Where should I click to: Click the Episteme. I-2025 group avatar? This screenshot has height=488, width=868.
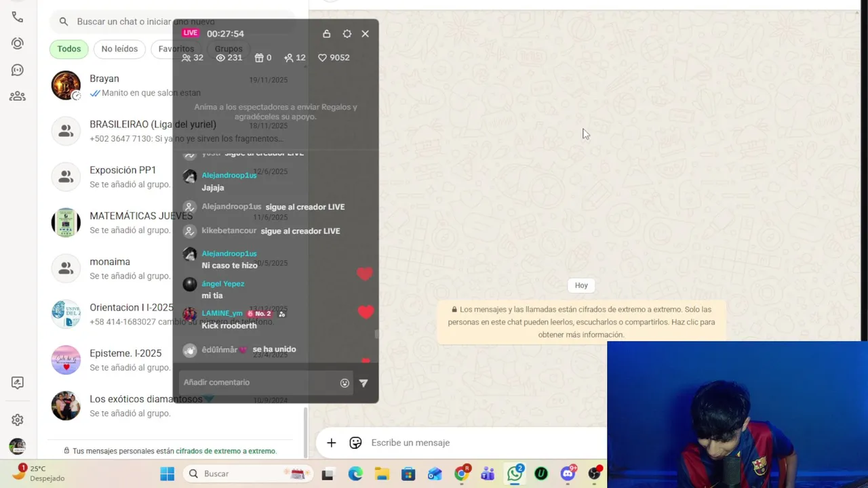coord(66,360)
